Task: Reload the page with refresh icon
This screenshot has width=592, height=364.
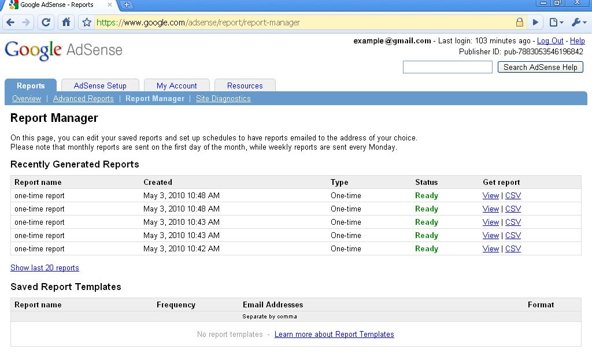Action: [46, 23]
